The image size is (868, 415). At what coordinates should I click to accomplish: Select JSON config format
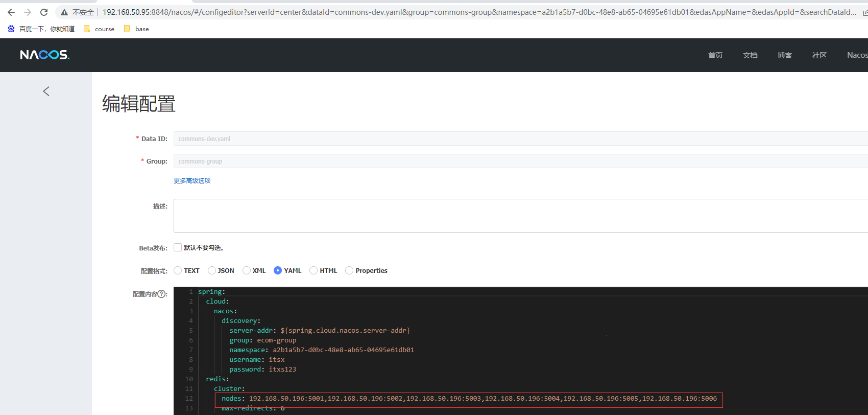(x=211, y=270)
